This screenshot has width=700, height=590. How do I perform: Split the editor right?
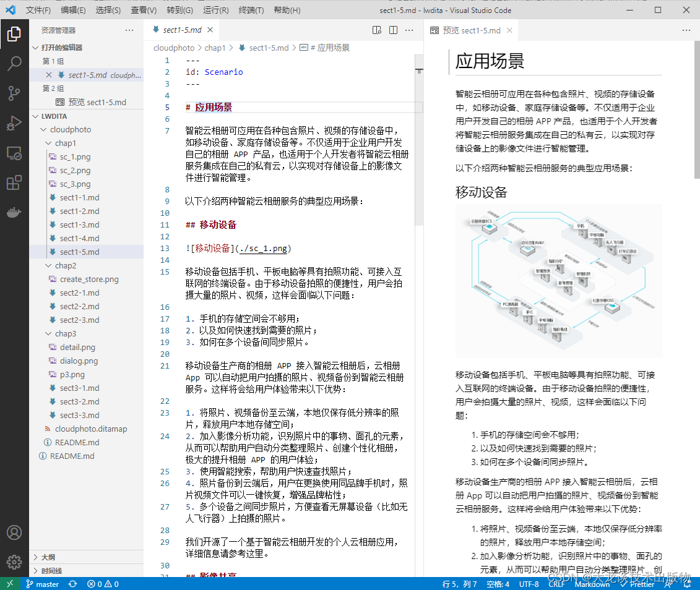point(393,30)
